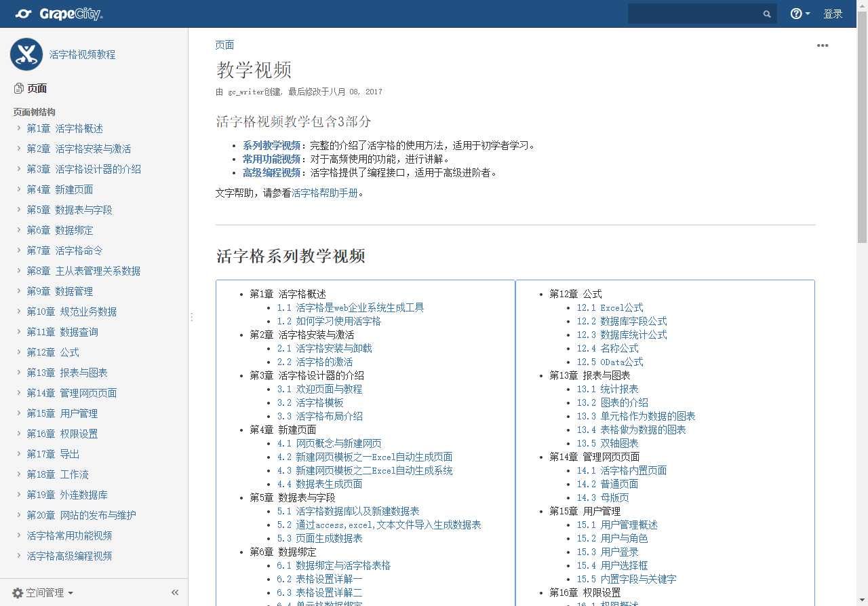Open 第14章 管理网页页面 in sidebar tree
Image resolution: width=868 pixels, height=606 pixels.
tap(72, 393)
